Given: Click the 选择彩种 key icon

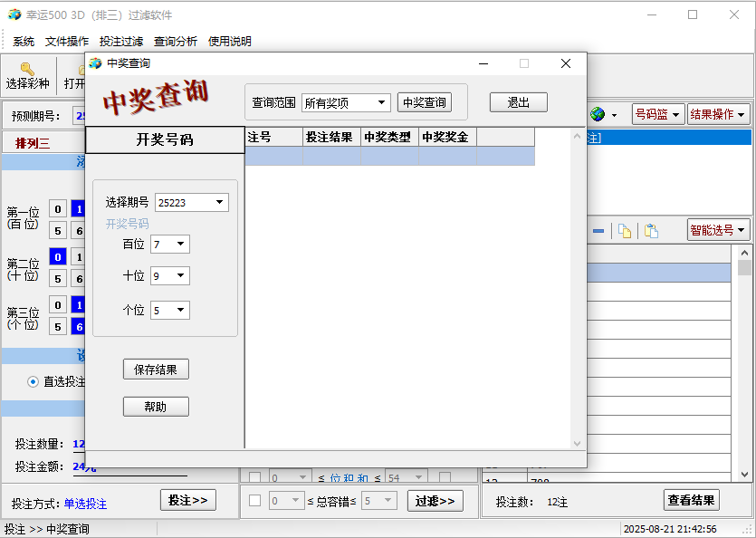Looking at the screenshot, I should [x=27, y=69].
